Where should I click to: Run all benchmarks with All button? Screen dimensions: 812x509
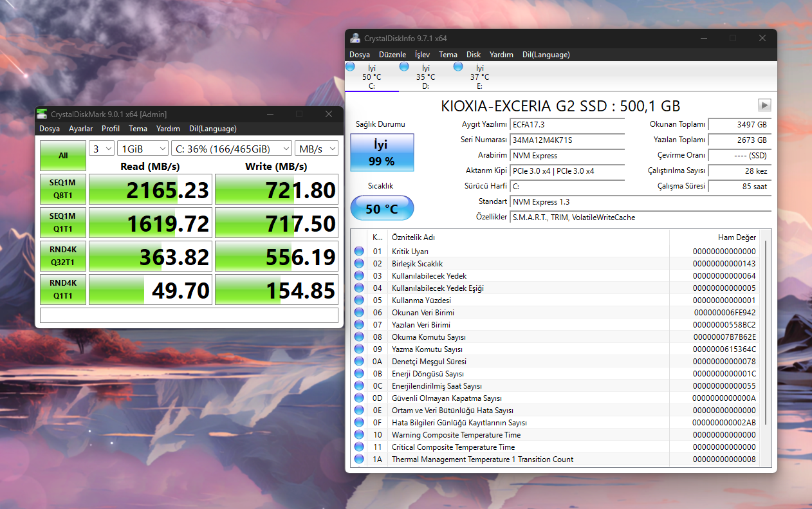click(63, 156)
